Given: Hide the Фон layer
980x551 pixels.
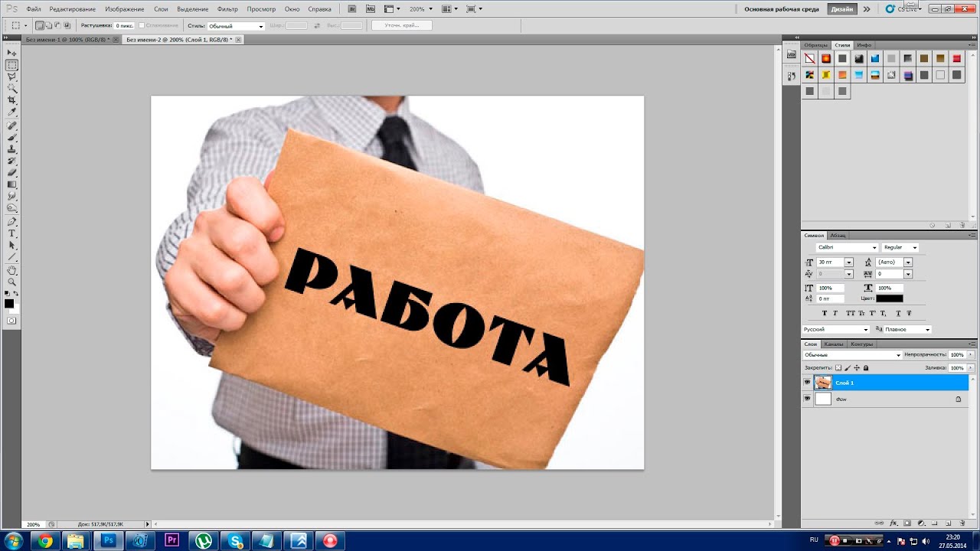Looking at the screenshot, I should click(x=807, y=399).
